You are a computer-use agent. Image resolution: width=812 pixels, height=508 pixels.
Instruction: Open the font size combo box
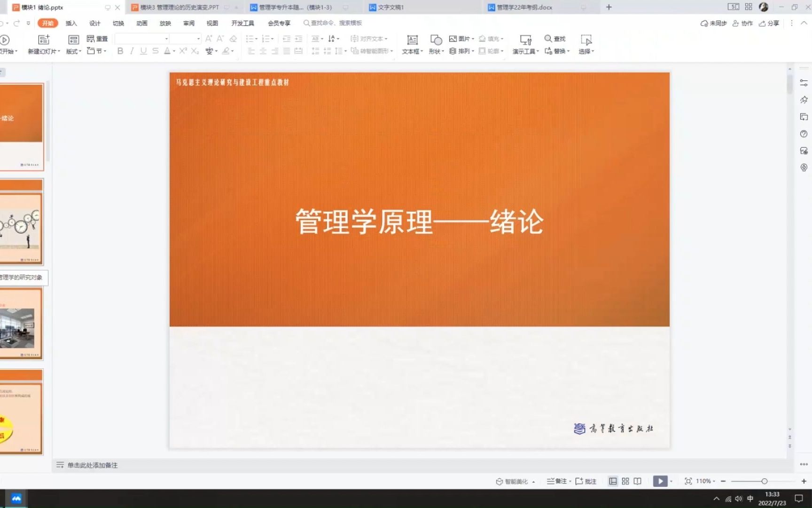pos(186,39)
